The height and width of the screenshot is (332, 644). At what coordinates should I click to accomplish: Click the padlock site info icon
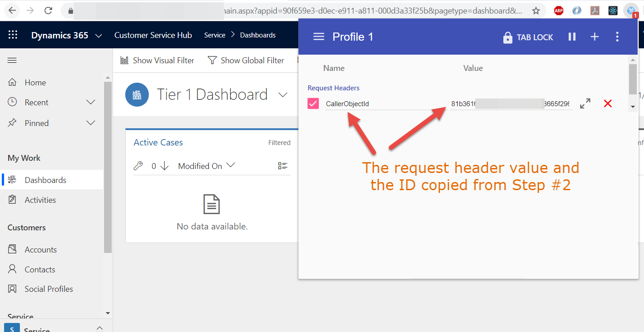[70, 10]
